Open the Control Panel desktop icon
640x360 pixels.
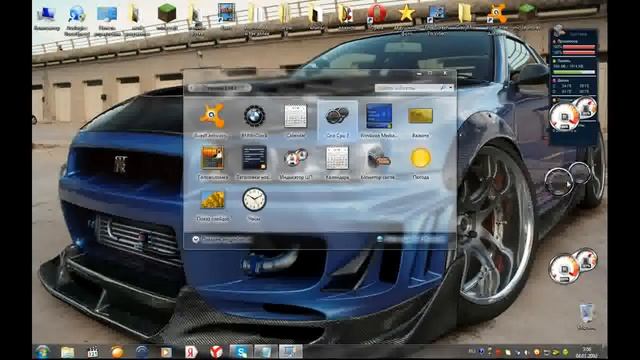[107, 19]
